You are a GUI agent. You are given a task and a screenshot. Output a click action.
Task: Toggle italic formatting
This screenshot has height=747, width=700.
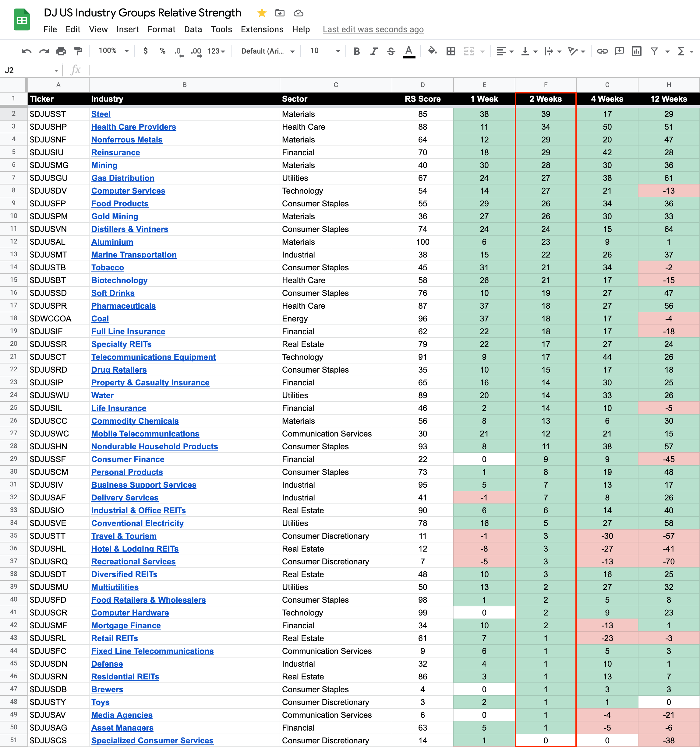(x=374, y=51)
